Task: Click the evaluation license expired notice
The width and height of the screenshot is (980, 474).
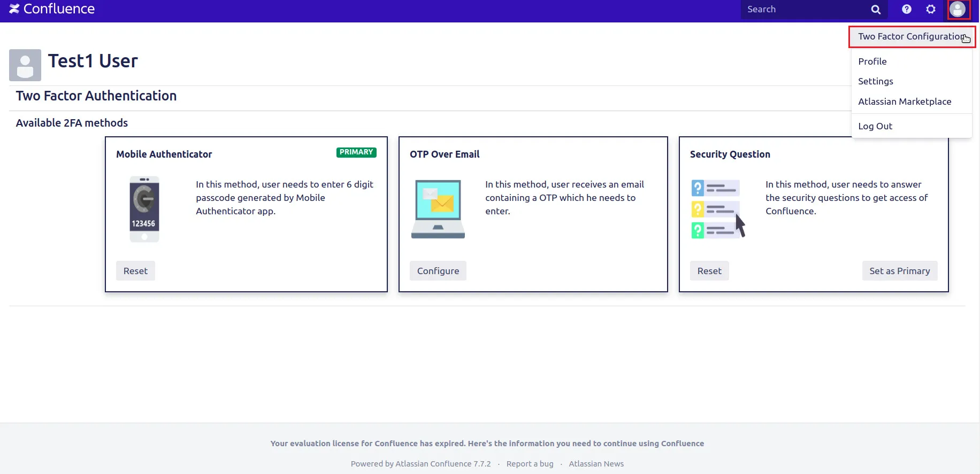Action: tap(487, 444)
